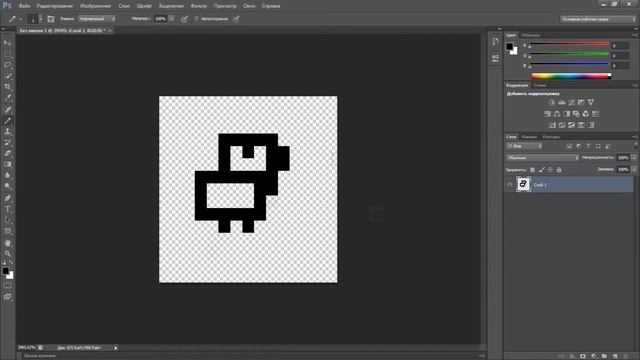Viewport: 640px width, 360px height.
Task: Toggle lock image pixels
Action: [541, 170]
